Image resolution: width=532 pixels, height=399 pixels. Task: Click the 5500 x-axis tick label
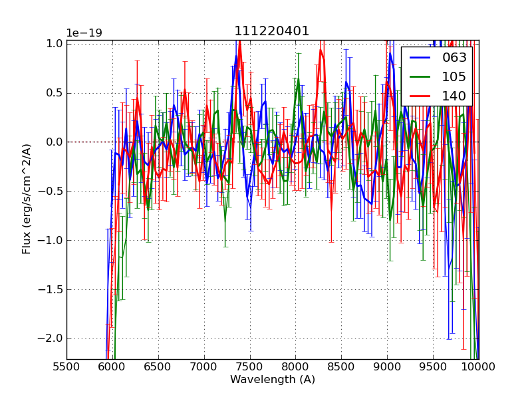pyautogui.click(x=66, y=366)
